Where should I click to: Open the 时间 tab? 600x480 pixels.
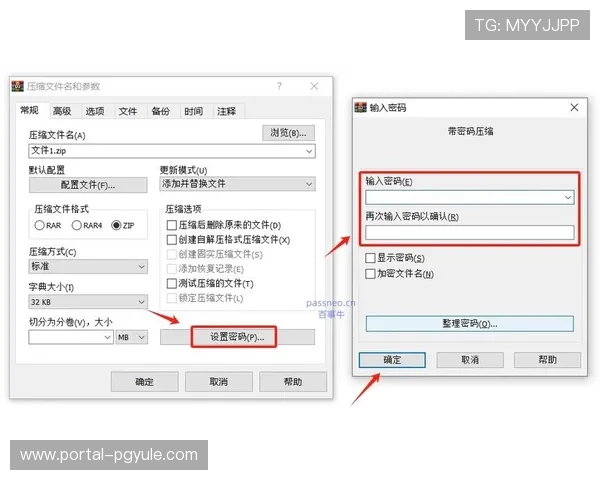(194, 111)
